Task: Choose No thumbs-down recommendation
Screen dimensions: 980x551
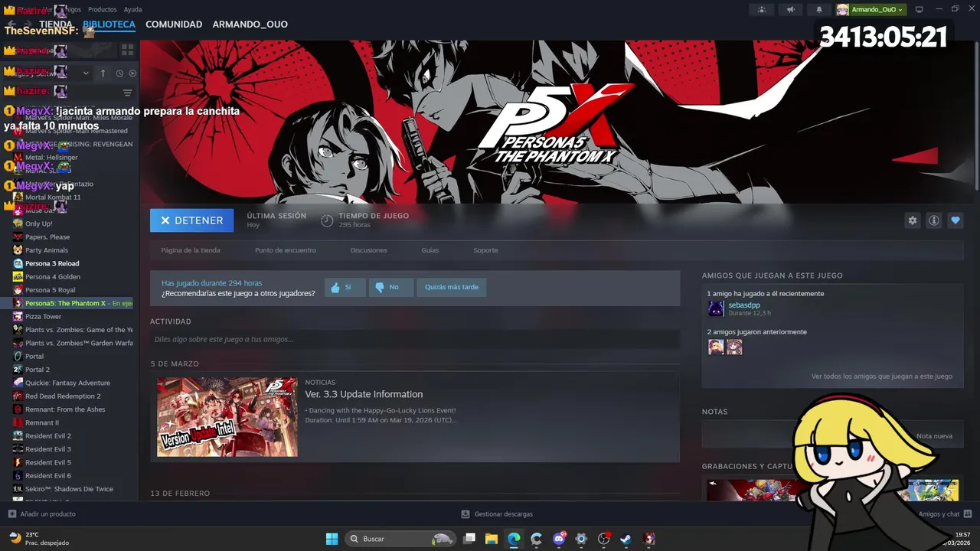Action: [390, 287]
